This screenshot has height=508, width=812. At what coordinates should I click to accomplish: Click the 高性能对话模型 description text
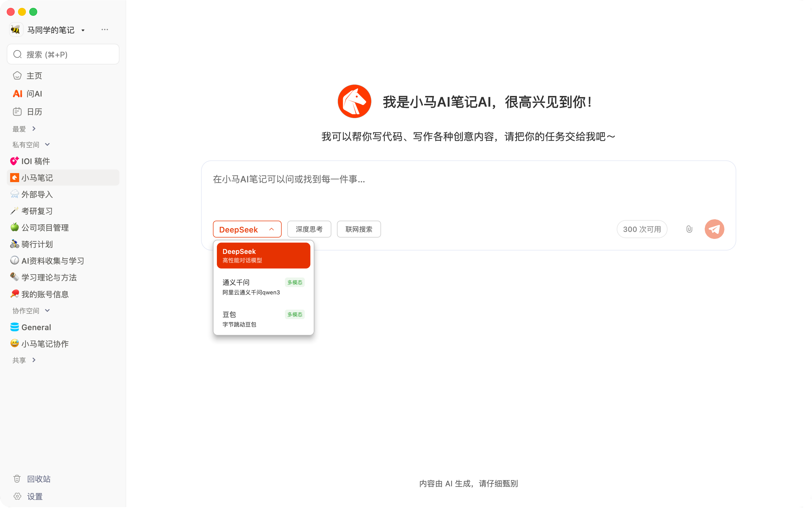pyautogui.click(x=242, y=260)
